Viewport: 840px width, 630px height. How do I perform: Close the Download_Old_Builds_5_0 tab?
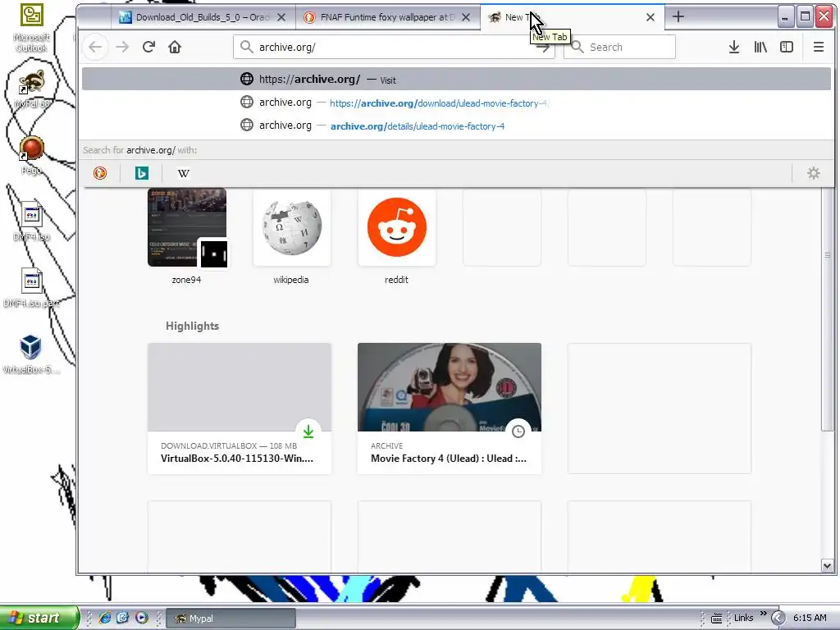pos(281,17)
